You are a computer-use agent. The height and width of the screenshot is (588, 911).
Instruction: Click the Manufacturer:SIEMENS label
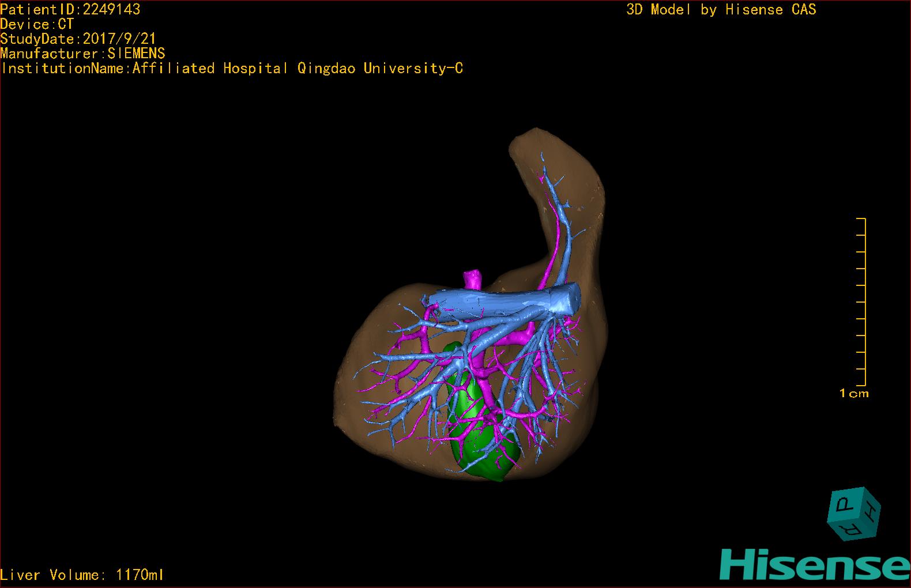(x=83, y=54)
